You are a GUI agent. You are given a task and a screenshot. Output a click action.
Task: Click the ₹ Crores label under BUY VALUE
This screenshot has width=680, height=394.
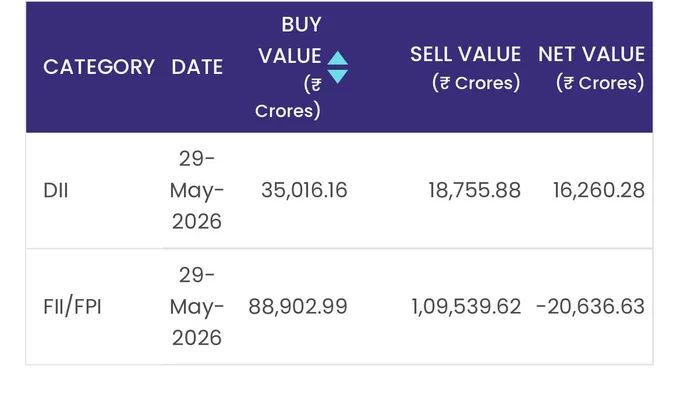(x=288, y=98)
